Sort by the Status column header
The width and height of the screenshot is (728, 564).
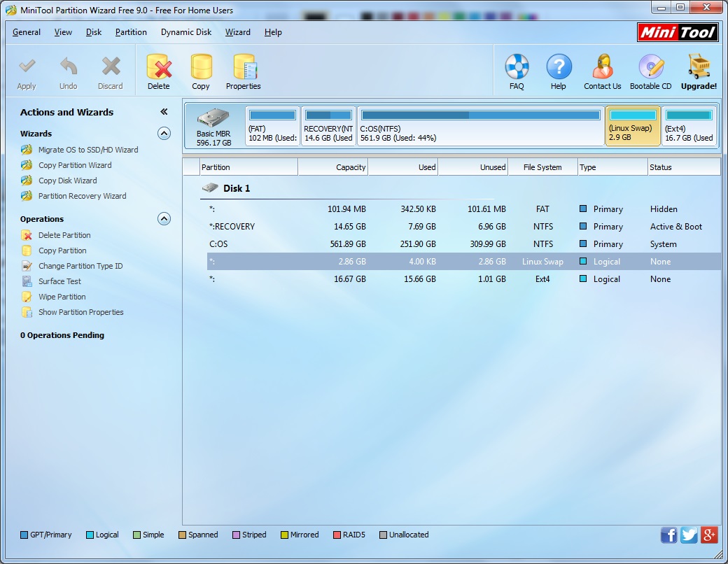684,167
